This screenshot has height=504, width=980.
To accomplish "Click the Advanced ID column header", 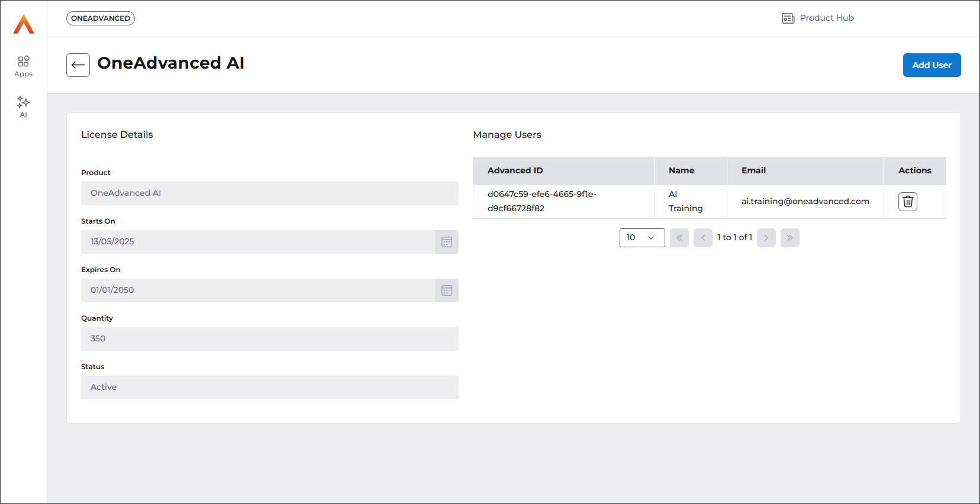I will click(x=563, y=171).
